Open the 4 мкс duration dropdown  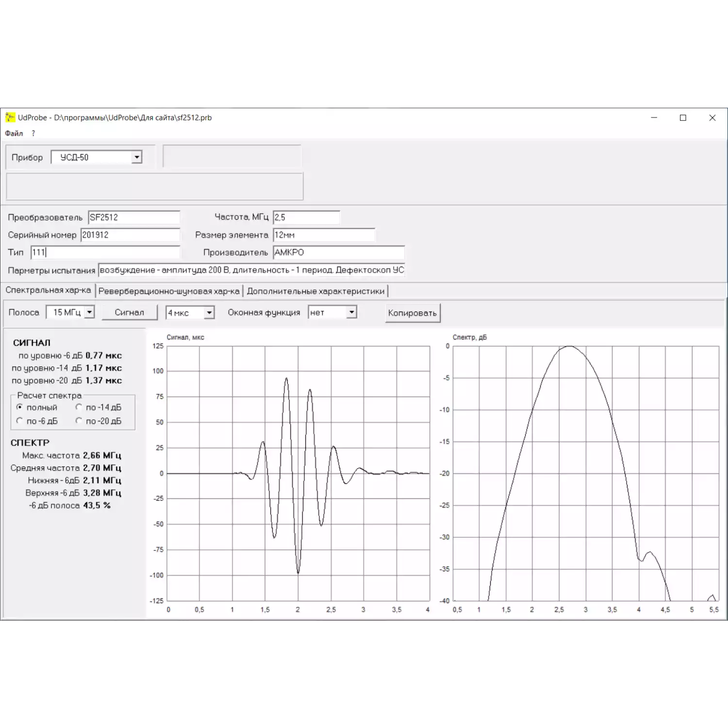tap(209, 313)
